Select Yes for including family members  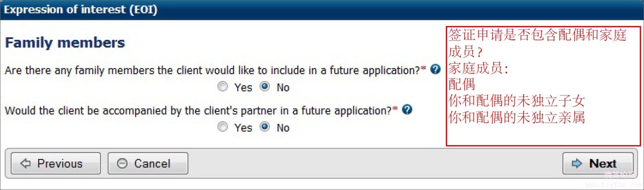pos(223,87)
